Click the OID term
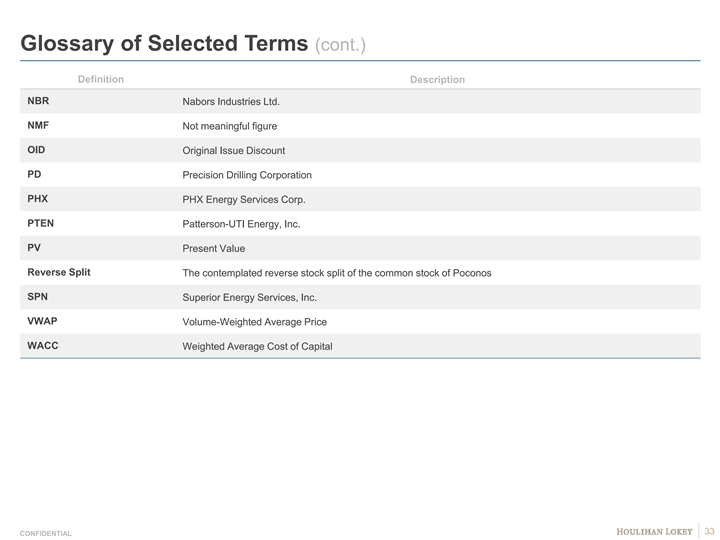Viewport: 720px width, 540px height. 36,150
